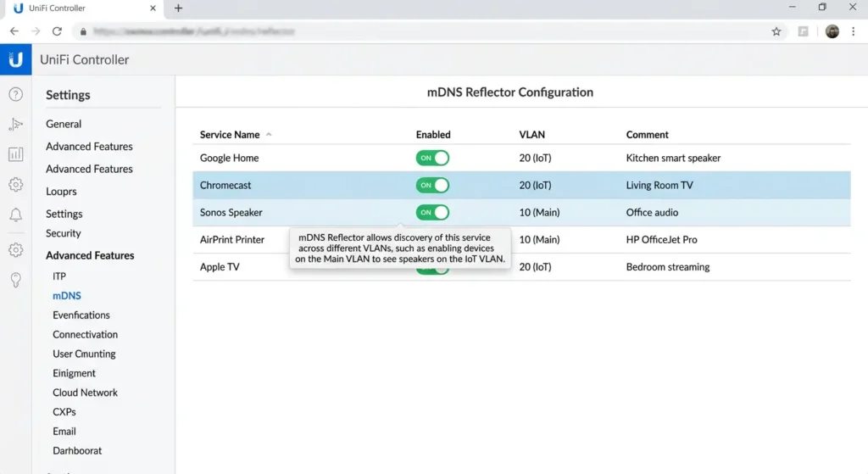This screenshot has height=474, width=868.
Task: Click the 10 (Main) VLAN for AirPrint Printer
Action: coord(539,239)
